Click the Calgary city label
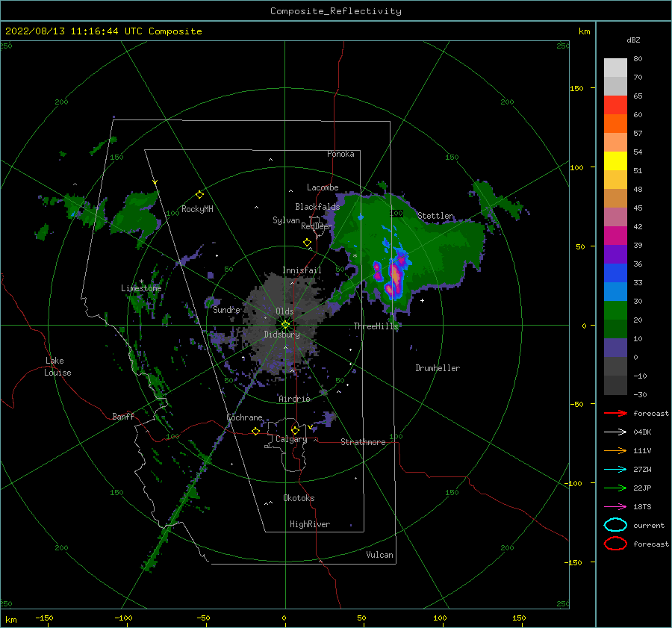Viewport: 672px width, 628px height. click(x=291, y=439)
